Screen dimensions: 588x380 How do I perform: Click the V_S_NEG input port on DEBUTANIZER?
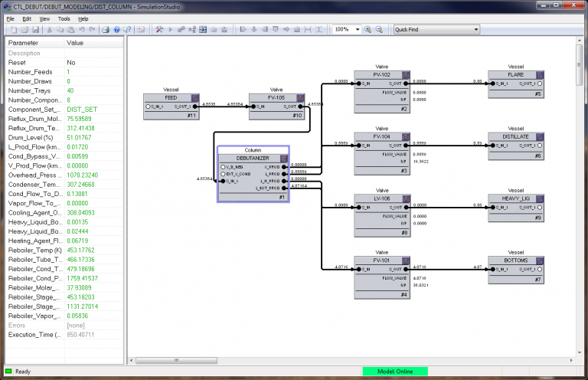[x=223, y=166]
